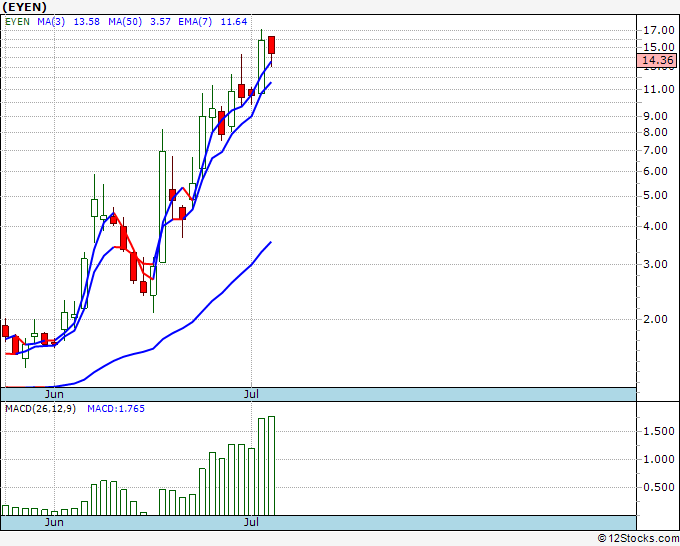This screenshot has height=546, width=680.
Task: Click the Jun label under MACD panel
Action: click(54, 522)
